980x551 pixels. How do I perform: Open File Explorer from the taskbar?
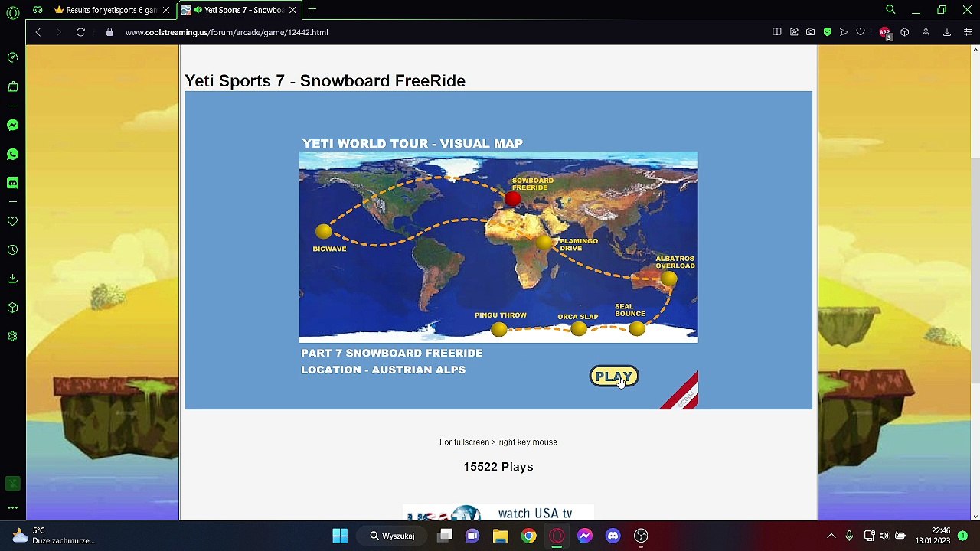pos(501,536)
